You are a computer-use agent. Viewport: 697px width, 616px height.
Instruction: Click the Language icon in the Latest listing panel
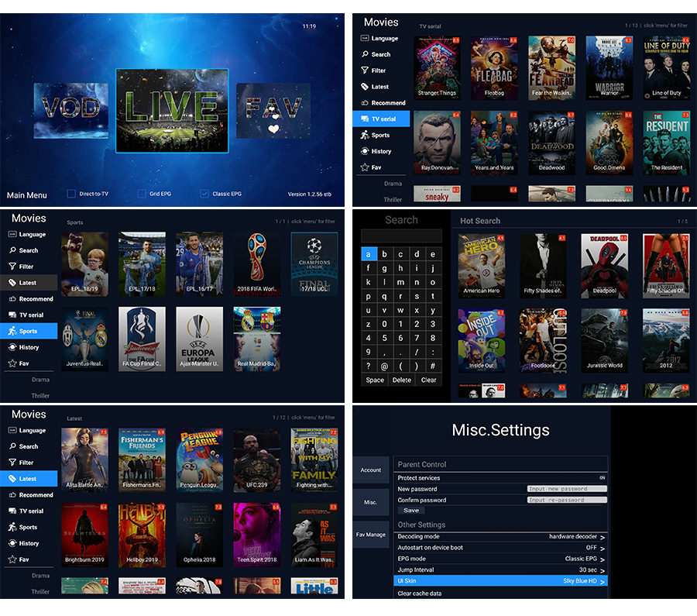pos(12,430)
